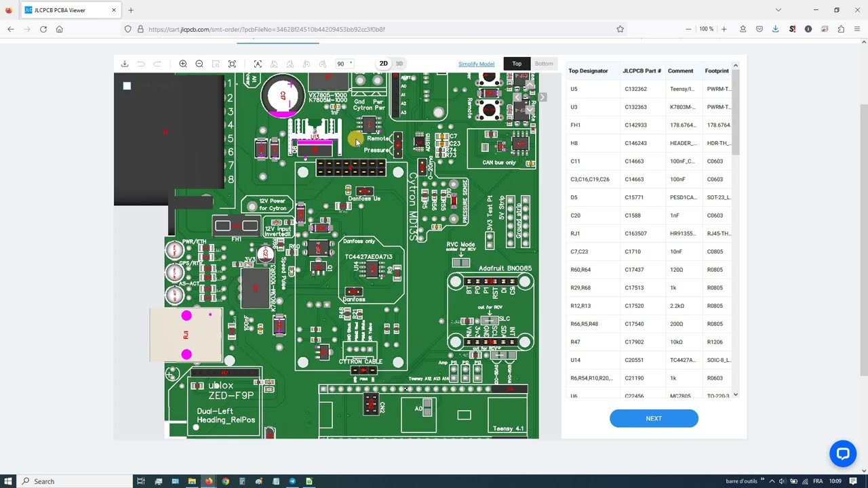Image resolution: width=868 pixels, height=488 pixels.
Task: Switch to 2D view mode
Action: point(383,64)
